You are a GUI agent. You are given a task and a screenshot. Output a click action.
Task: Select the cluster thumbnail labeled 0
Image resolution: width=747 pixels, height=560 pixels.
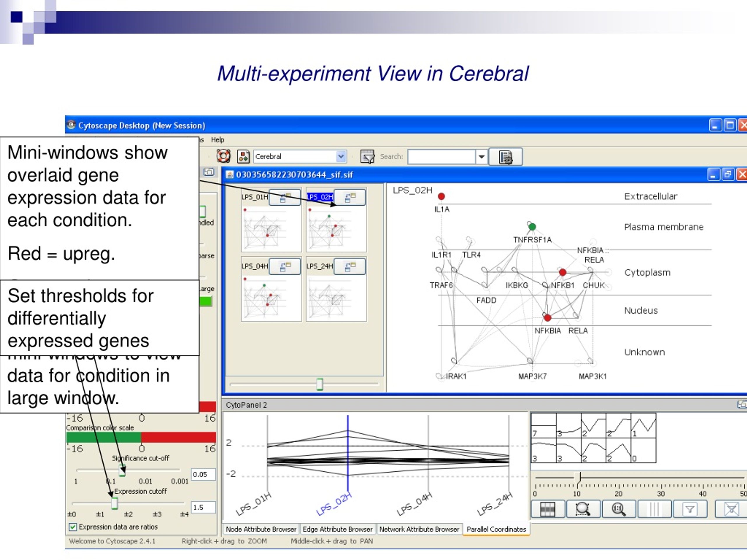644,450
